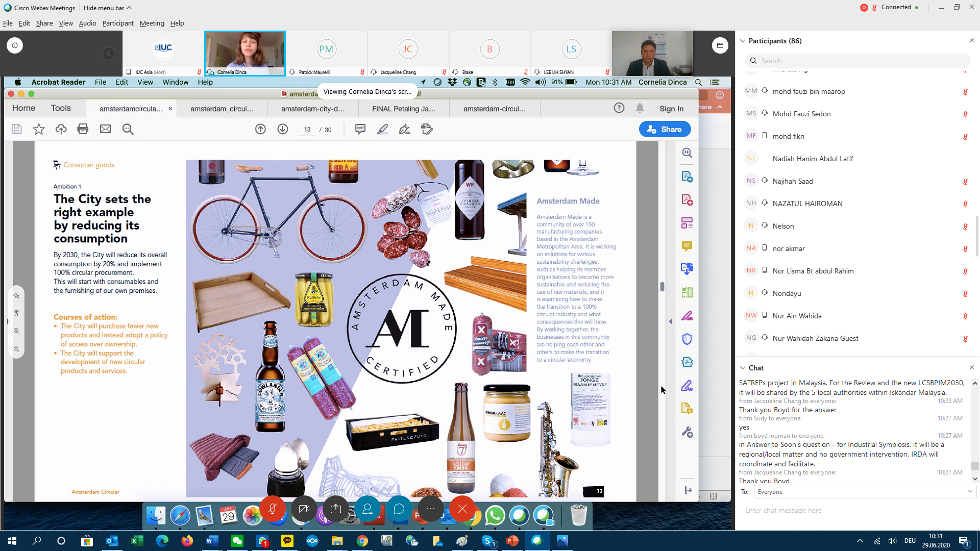Open Outlook from the Windows taskbar
This screenshot has height=551, width=980.
(x=112, y=541)
